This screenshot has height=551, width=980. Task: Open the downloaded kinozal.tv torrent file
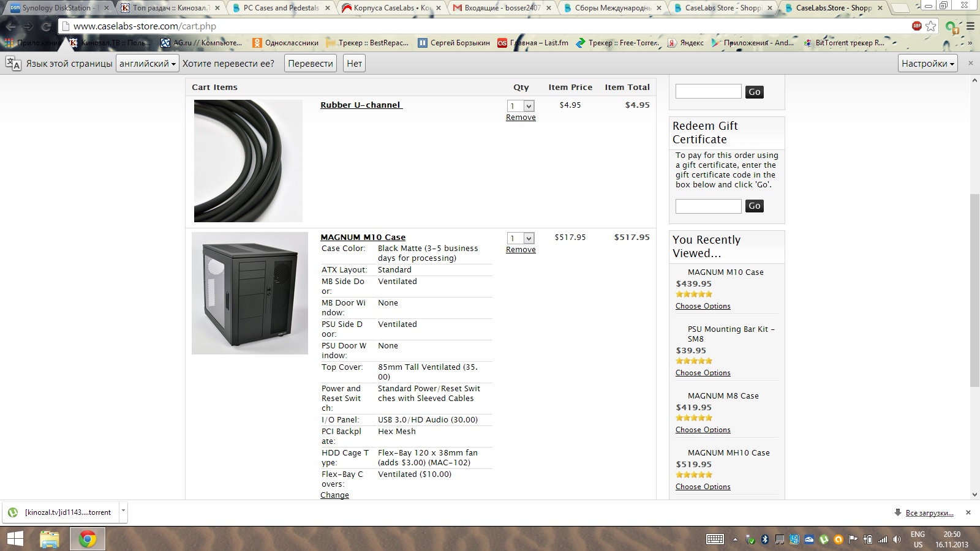tap(61, 512)
